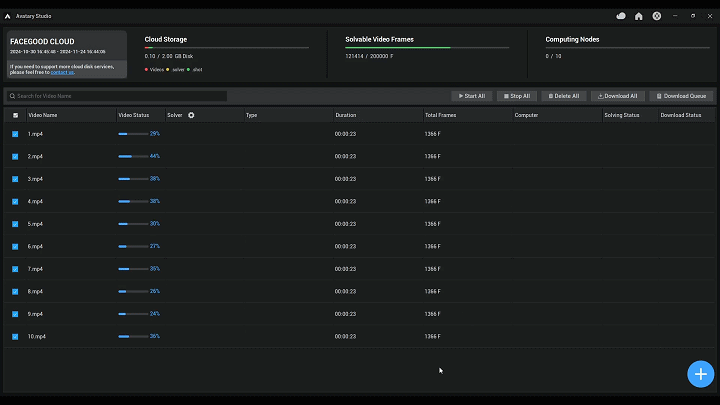Click the 27% status of 6.mp4
The width and height of the screenshot is (720, 405).
click(155, 246)
